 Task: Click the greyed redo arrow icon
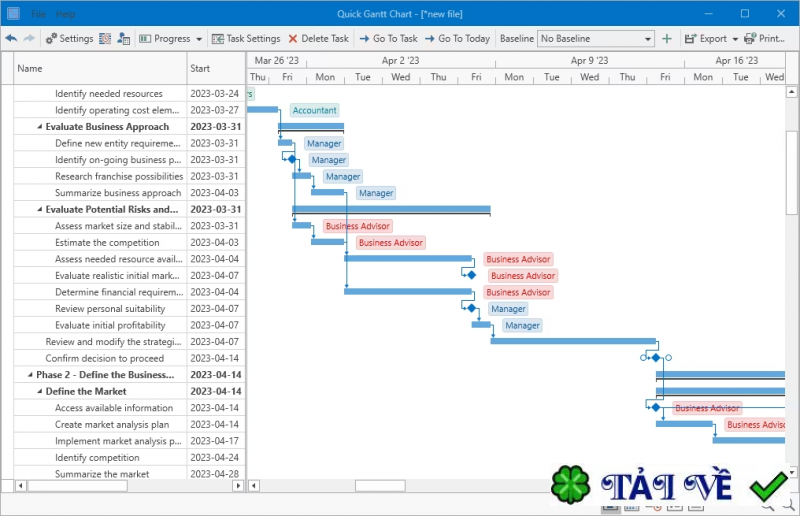[x=29, y=39]
